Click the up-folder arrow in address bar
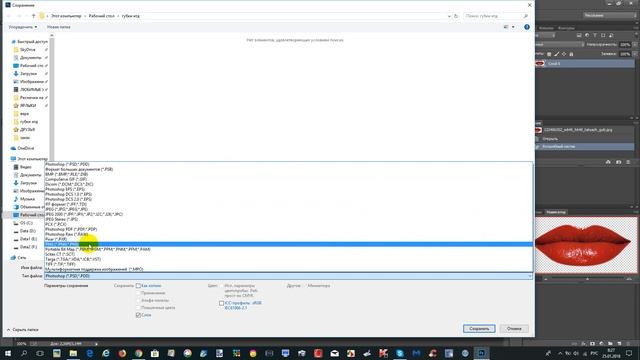The image size is (640, 360). 33,16
